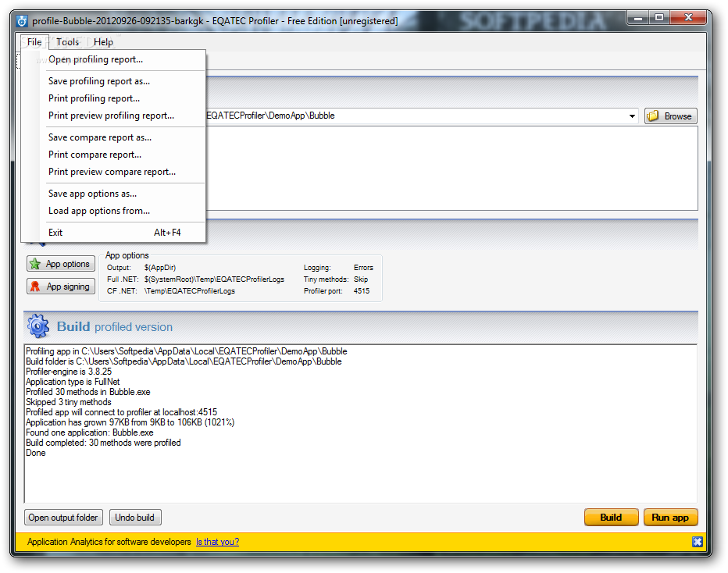Click the Logging value 'Errors'
Viewport: 728px width, 573px height.
click(x=363, y=268)
